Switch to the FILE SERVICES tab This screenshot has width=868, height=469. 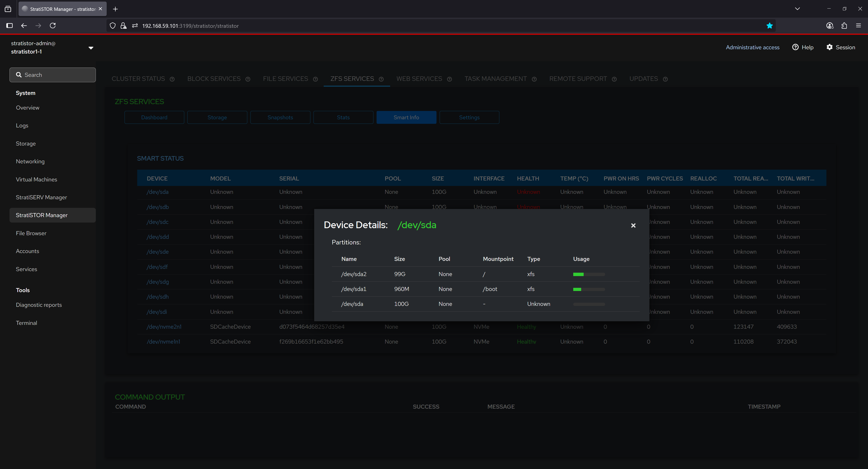[x=285, y=79]
